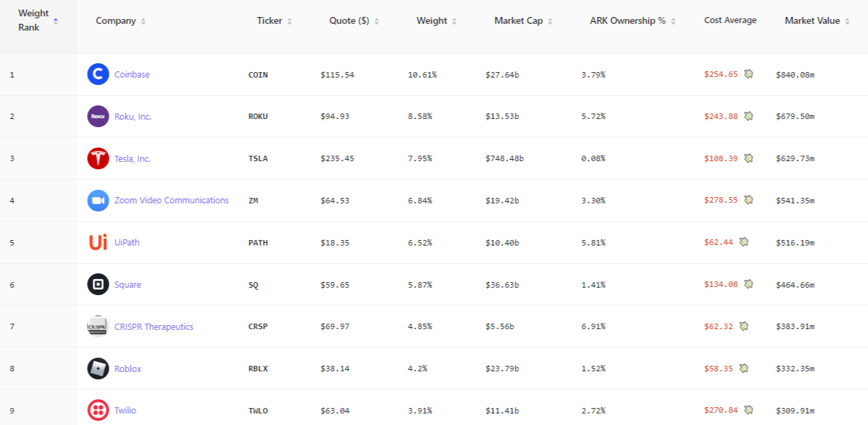868x425 pixels.
Task: Open the CRISPR Therapeutics company link
Action: pyautogui.click(x=154, y=326)
